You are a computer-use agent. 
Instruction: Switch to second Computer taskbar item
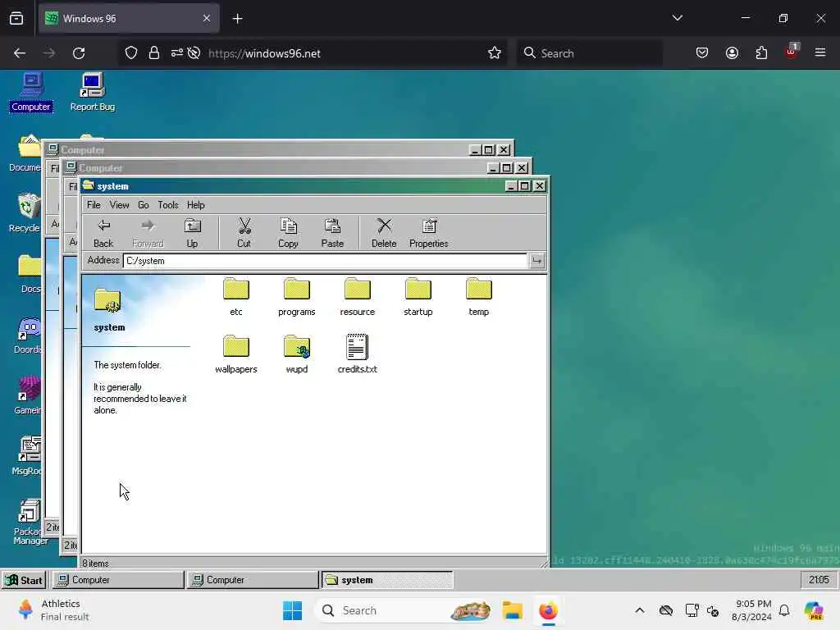(253, 580)
